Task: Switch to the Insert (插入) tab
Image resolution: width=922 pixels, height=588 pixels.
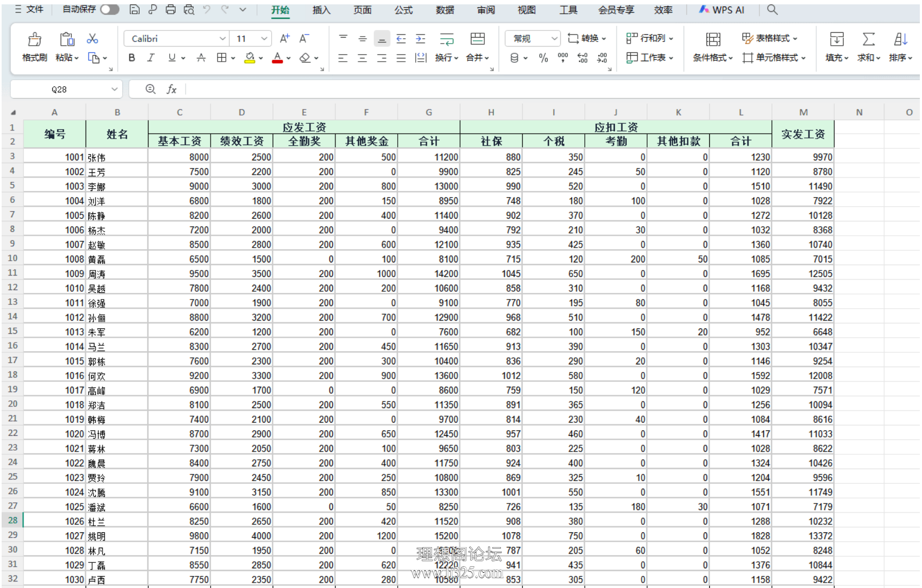Action: (321, 10)
